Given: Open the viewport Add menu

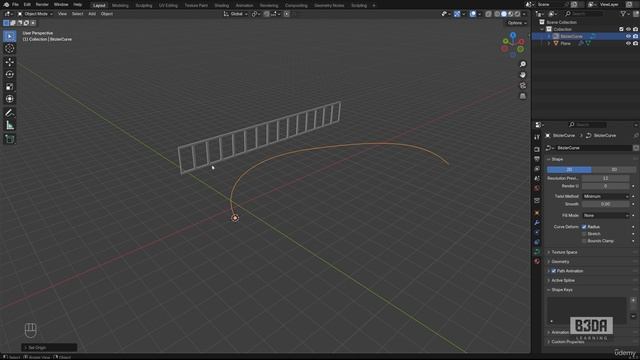Looking at the screenshot, I should 92,14.
